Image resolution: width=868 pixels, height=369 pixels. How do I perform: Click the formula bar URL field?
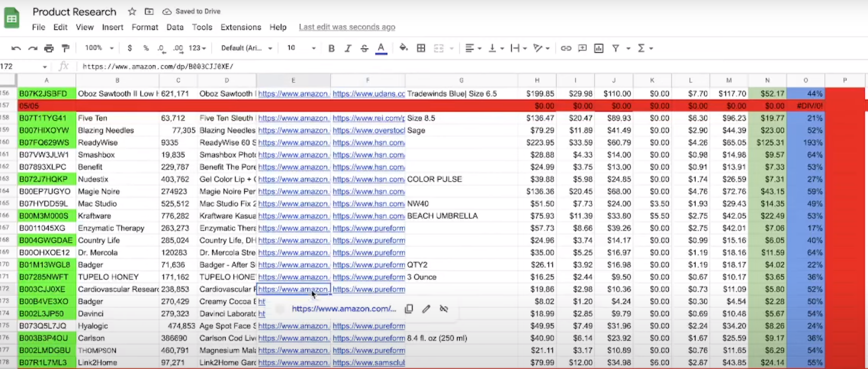(473, 67)
